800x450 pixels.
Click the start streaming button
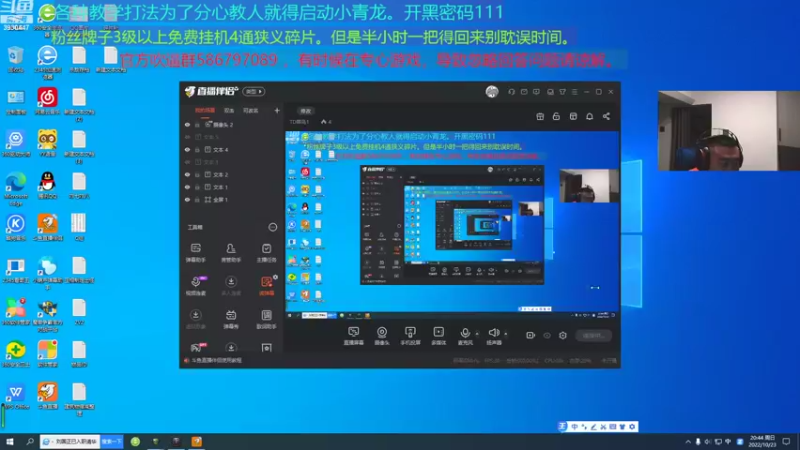tap(593, 335)
